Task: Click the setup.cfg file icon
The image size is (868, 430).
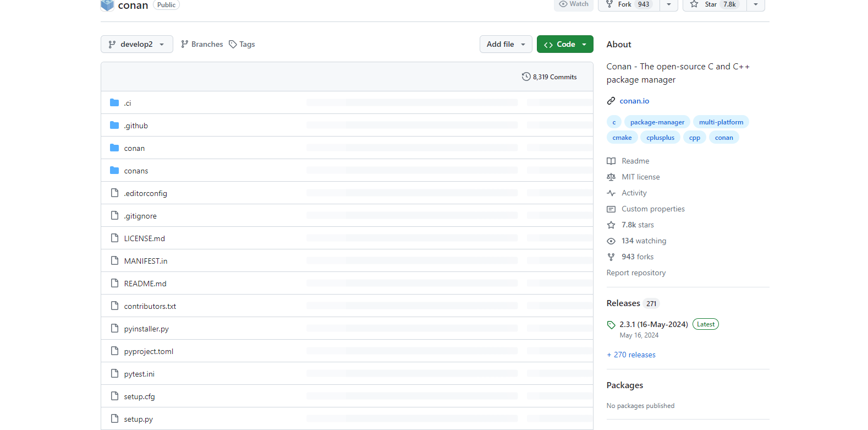Action: pyautogui.click(x=114, y=396)
